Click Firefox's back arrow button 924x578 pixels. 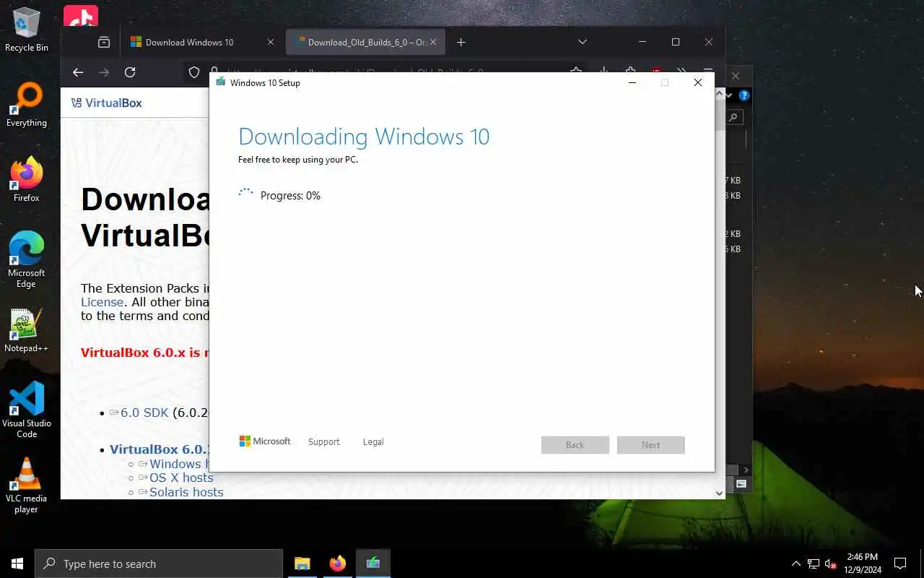pyautogui.click(x=78, y=72)
